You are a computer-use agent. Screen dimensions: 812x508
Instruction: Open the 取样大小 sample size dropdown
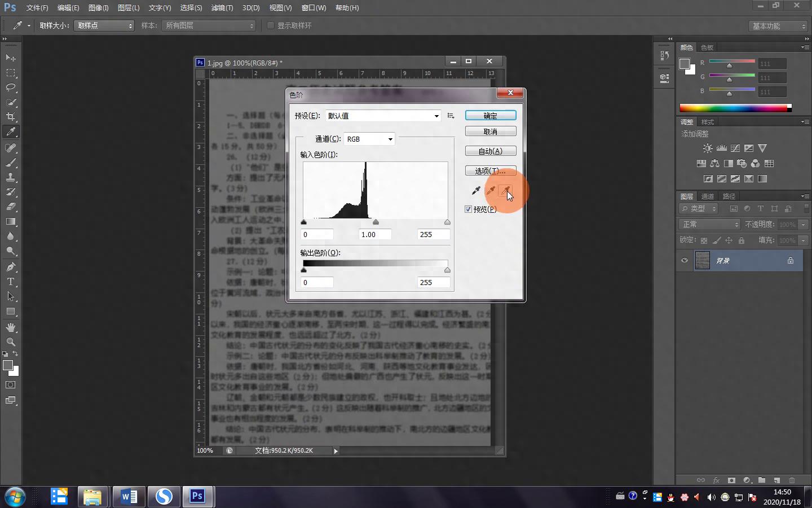click(x=104, y=25)
